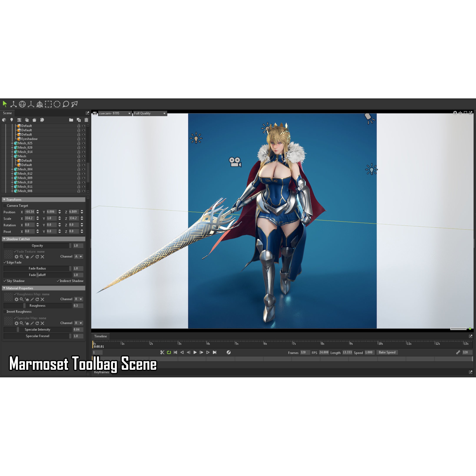This screenshot has width=476, height=476.
Task: Toggle visibility of the Eyeshadow material
Action: tap(84, 139)
